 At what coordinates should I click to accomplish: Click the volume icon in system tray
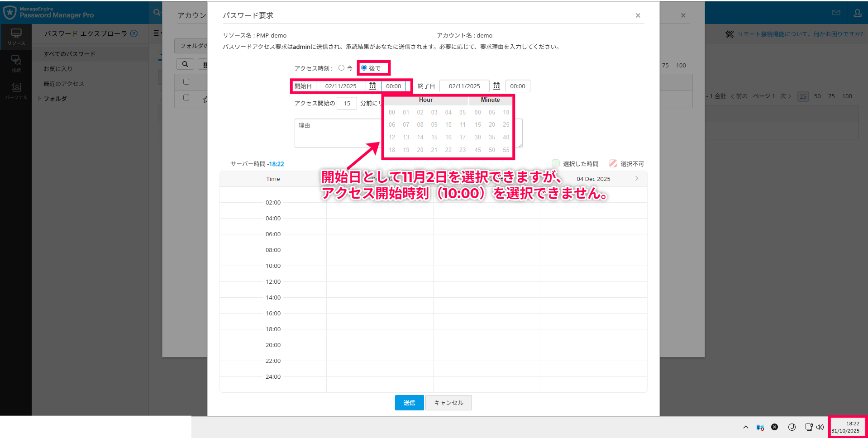click(x=820, y=427)
